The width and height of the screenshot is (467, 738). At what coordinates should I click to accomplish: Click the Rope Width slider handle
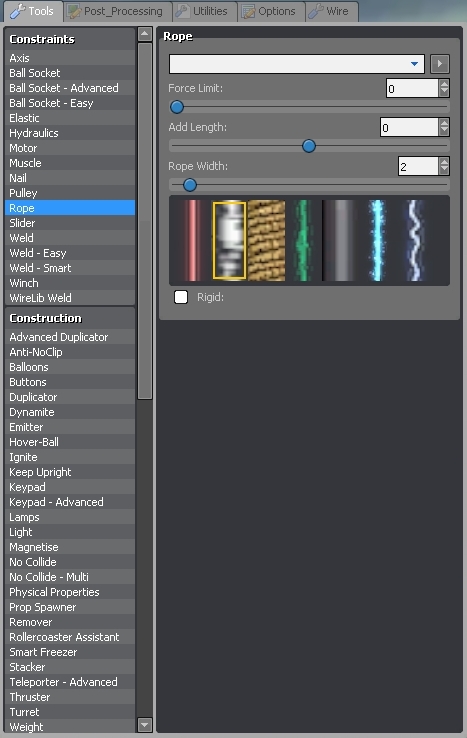(190, 185)
